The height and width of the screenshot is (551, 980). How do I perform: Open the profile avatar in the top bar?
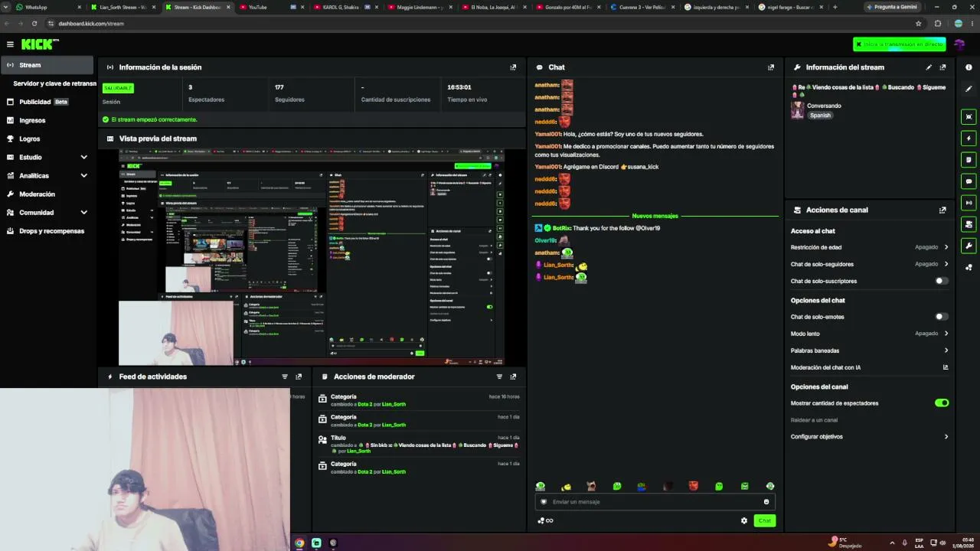959,44
